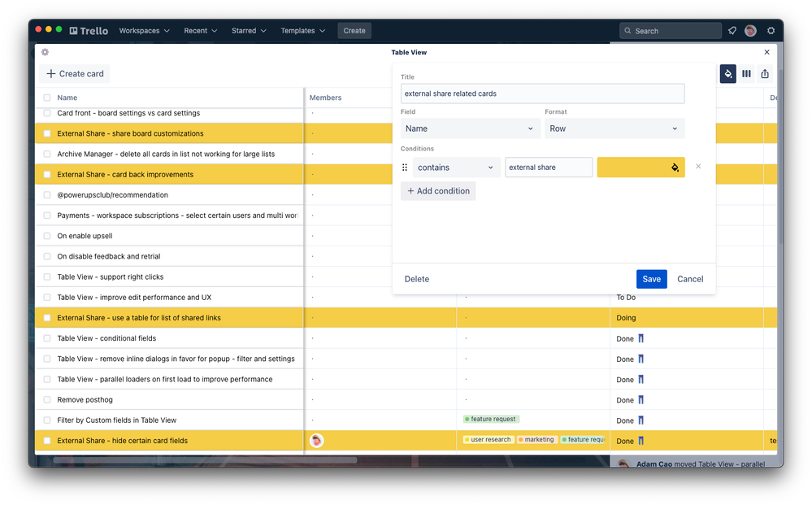The image size is (812, 505).
Task: Open External Share - card back improvements card
Action: (x=125, y=175)
